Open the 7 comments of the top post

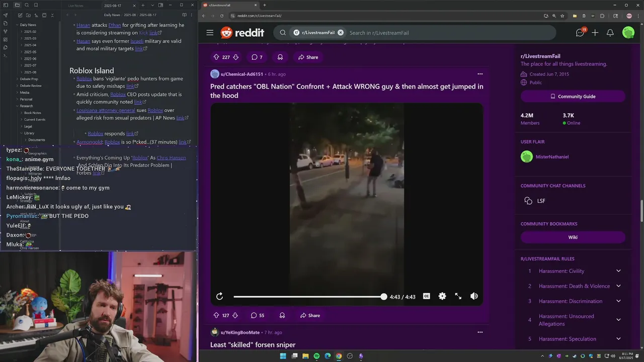(x=257, y=57)
